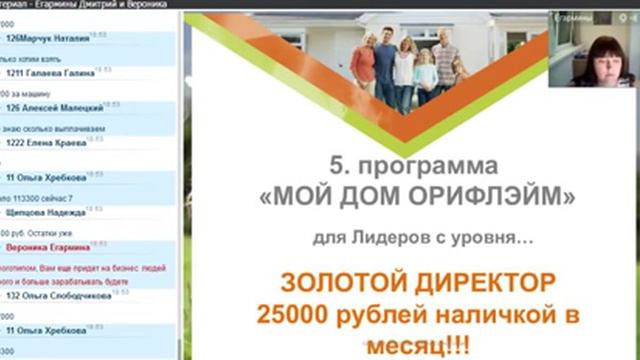This screenshot has width=640, height=360.
Task: Click the speaker icon on the webcam overlay
Action: 633,18
